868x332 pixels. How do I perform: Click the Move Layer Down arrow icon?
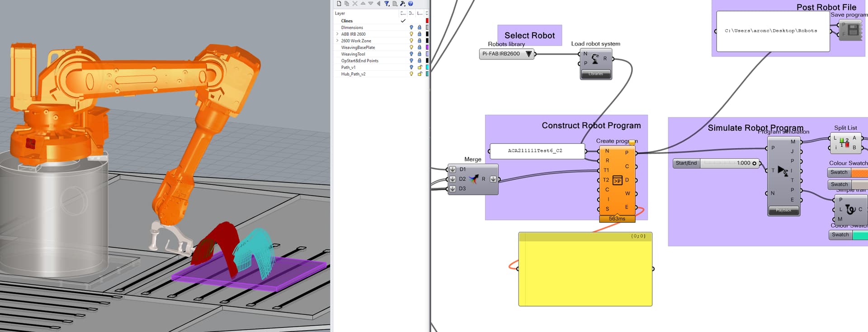point(371,3)
